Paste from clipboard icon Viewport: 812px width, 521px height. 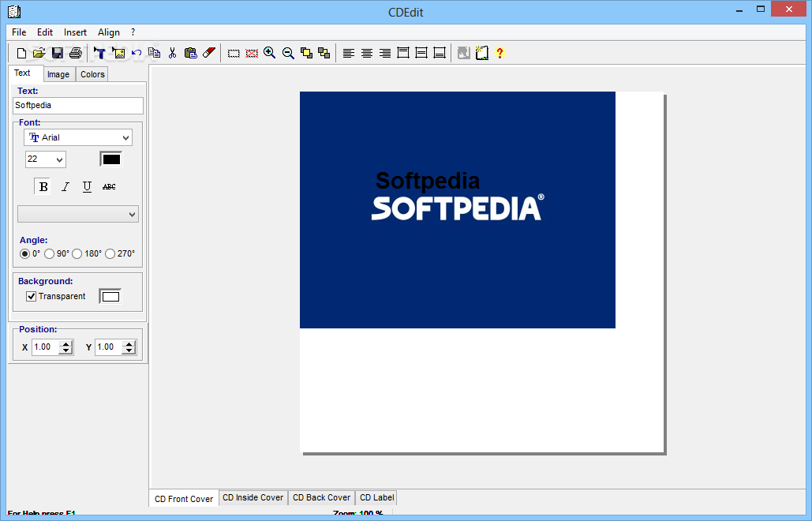coord(191,53)
